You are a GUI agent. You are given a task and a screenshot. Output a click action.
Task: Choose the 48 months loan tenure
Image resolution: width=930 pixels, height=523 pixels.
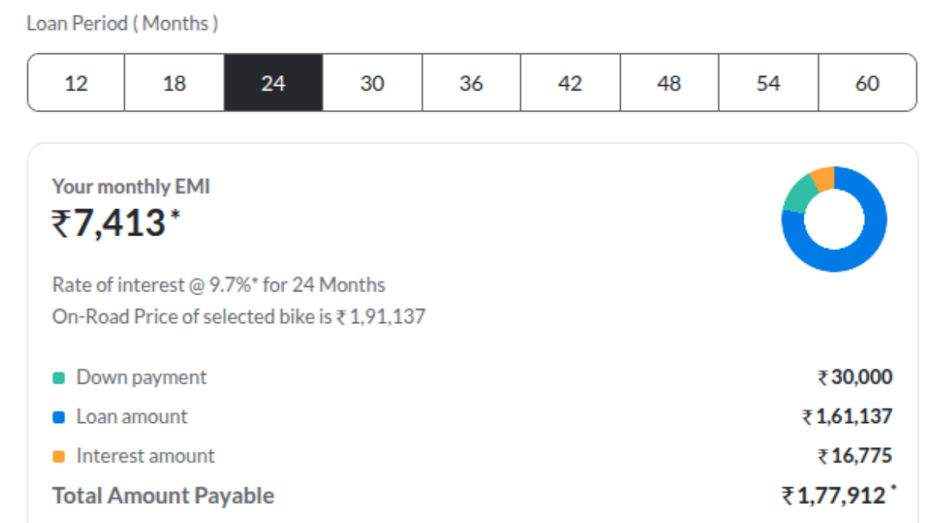coord(670,82)
